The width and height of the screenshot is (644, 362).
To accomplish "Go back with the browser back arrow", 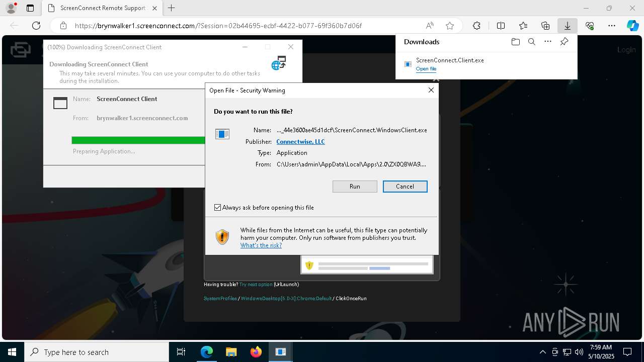I will click(14, 26).
